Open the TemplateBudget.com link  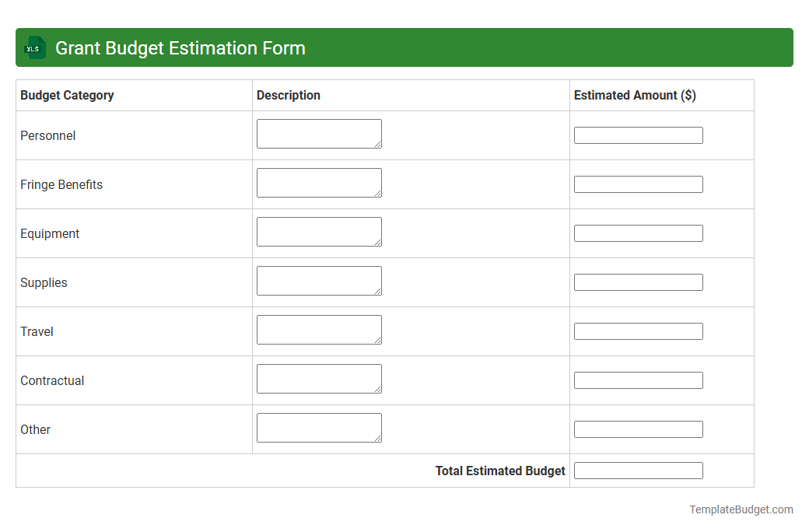[x=741, y=509]
